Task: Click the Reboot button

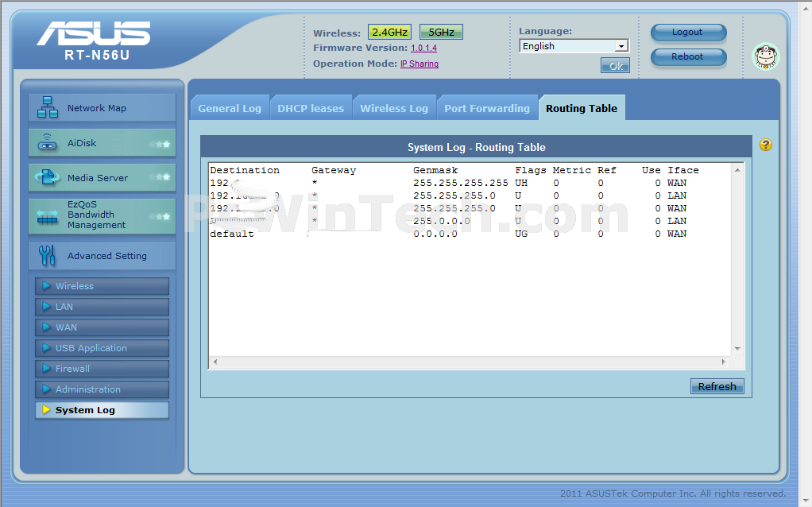Action: coord(688,57)
